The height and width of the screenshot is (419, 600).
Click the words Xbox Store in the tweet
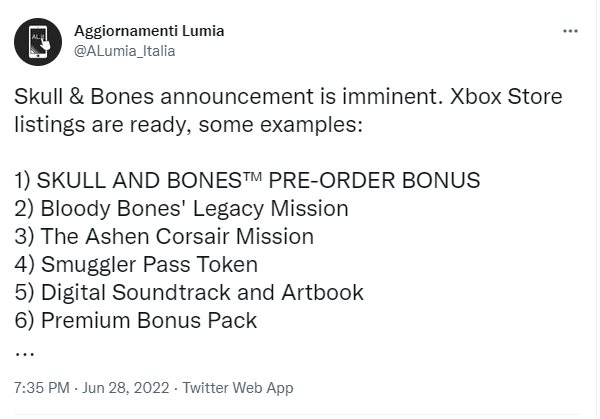tap(506, 96)
